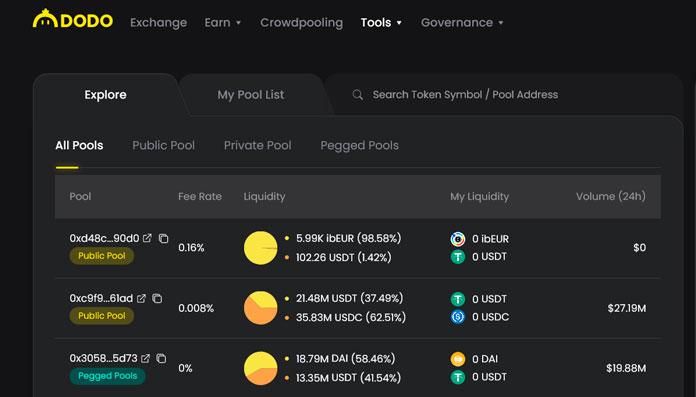This screenshot has height=397, width=696.
Task: Click the $0 volume value
Action: click(640, 248)
